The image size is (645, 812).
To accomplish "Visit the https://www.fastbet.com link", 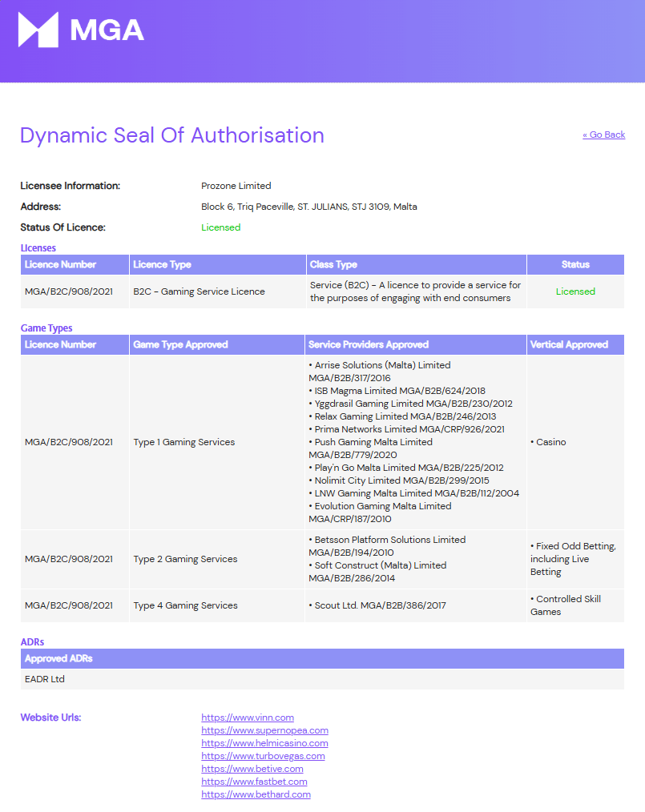I will pos(254,782).
